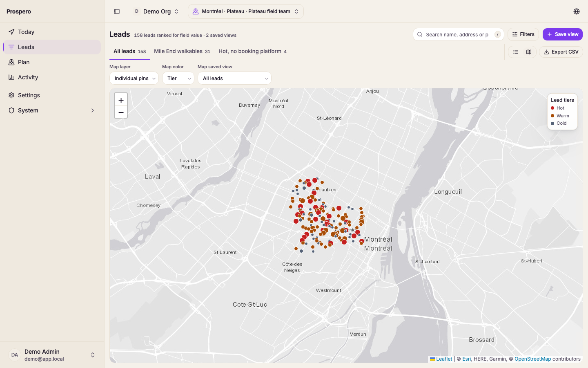The height and width of the screenshot is (368, 588).
Task: Click the Leads page heading
Action: (120, 34)
